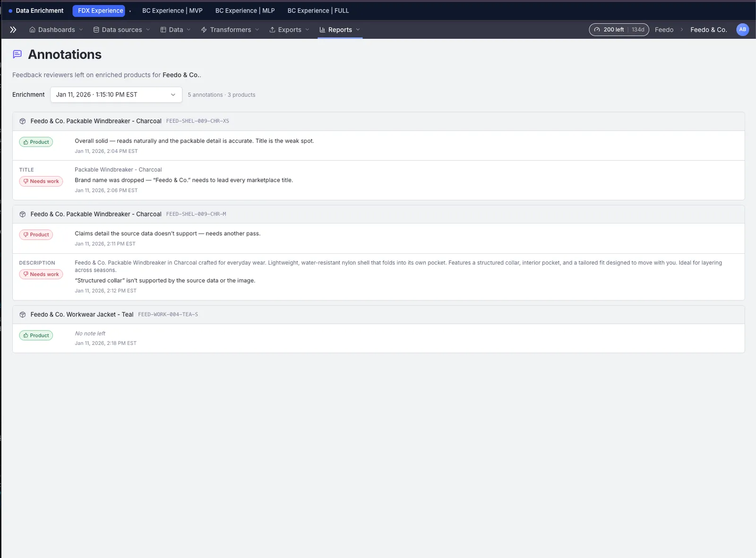Screen dimensions: 756x558
Task: Expand the Data menu chevron
Action: tap(189, 29)
